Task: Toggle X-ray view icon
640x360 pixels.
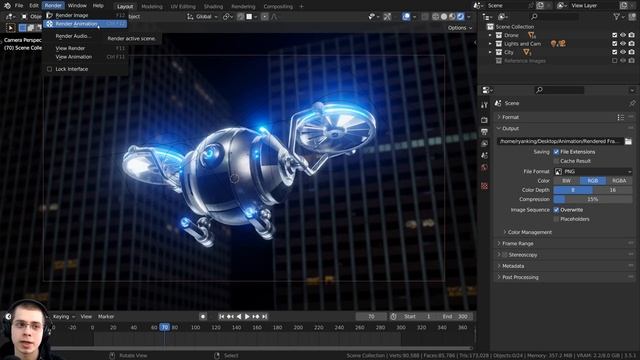Action: (x=425, y=17)
